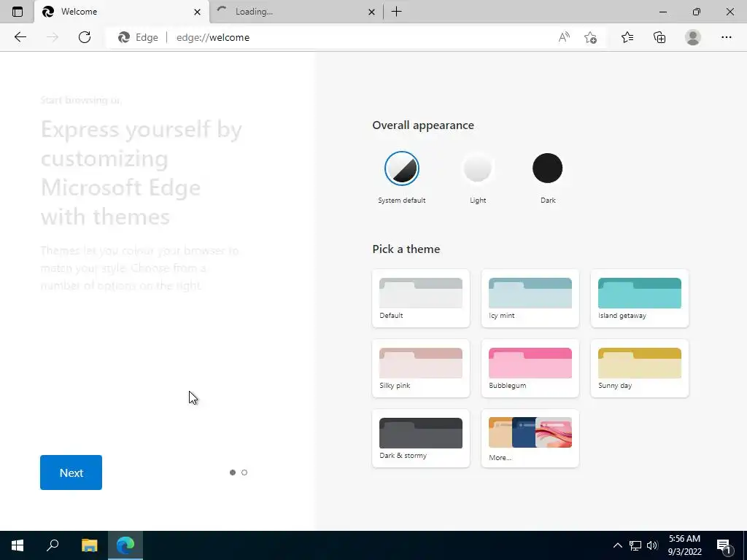Select the first page indicator dot
Viewport: 747px width, 560px height.
click(233, 472)
